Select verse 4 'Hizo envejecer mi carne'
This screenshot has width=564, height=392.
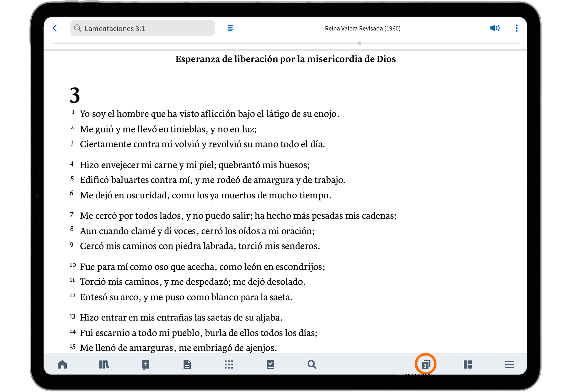click(195, 165)
